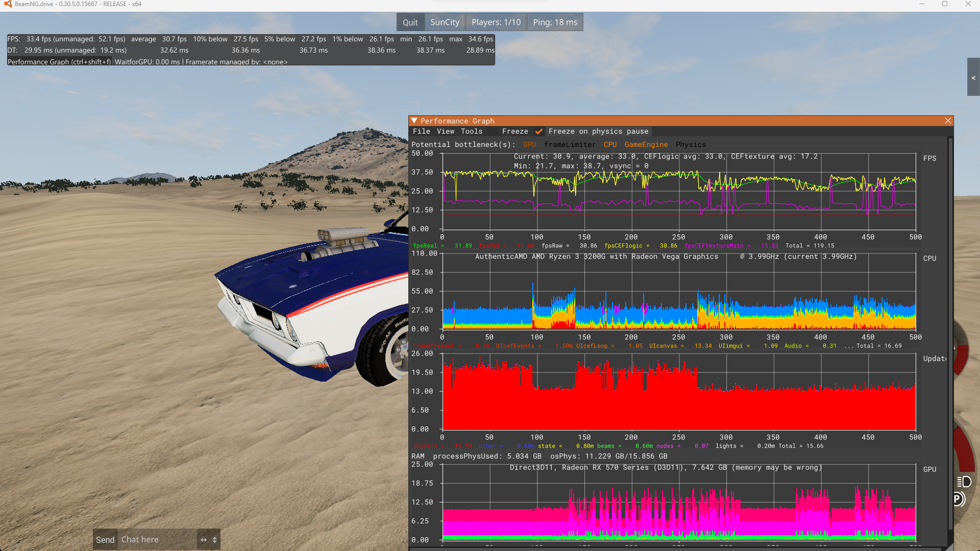Click the UIimgui legend entry
This screenshot has height=551, width=980.
(748, 346)
